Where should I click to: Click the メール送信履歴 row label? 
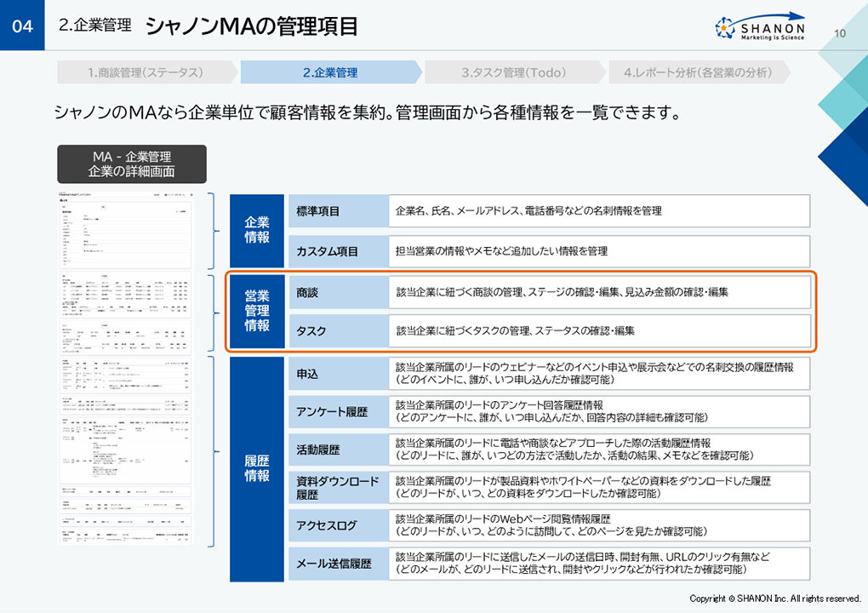pyautogui.click(x=338, y=564)
